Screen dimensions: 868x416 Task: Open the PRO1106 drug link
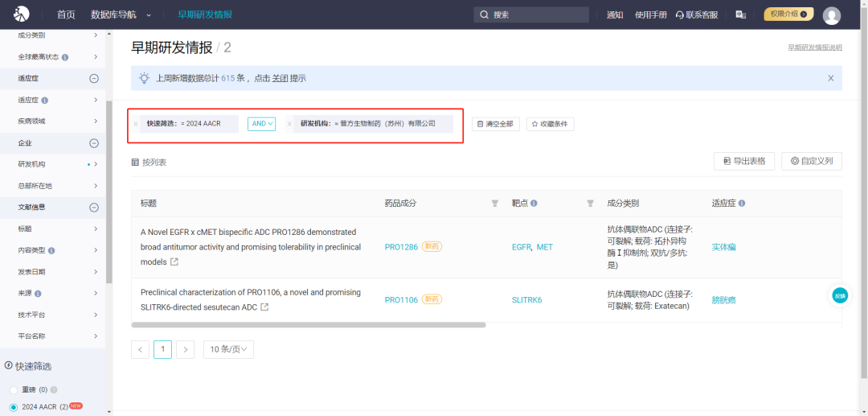pos(401,299)
